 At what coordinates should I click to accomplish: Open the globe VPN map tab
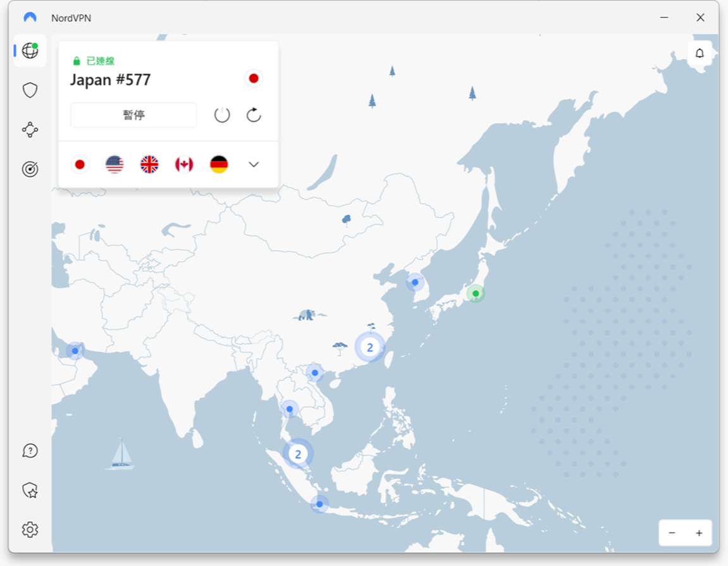30,51
